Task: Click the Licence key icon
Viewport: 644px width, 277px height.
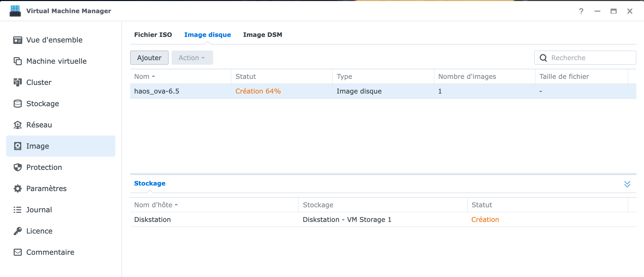Action: click(17, 231)
